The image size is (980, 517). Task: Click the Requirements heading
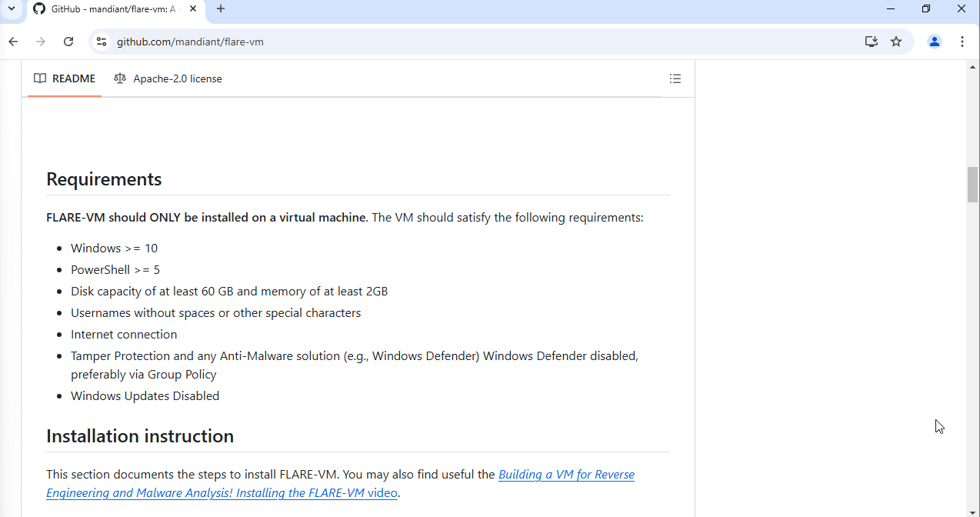pos(104,179)
